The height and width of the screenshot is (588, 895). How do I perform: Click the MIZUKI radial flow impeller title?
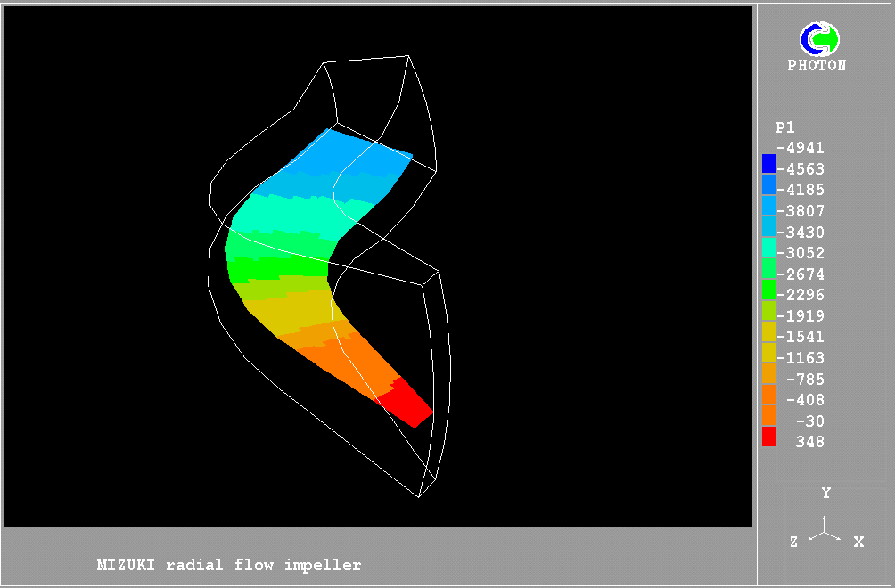(x=229, y=565)
